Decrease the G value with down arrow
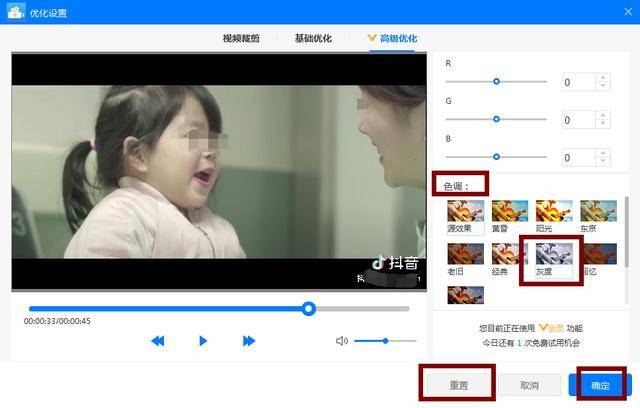This screenshot has height=408, width=640. click(603, 124)
